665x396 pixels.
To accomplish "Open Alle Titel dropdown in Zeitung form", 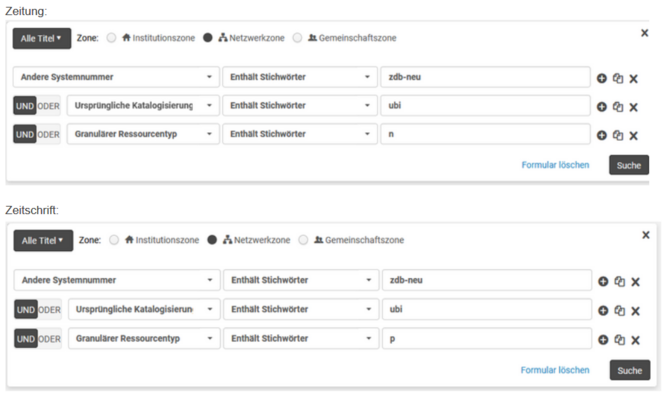I will (x=42, y=39).
